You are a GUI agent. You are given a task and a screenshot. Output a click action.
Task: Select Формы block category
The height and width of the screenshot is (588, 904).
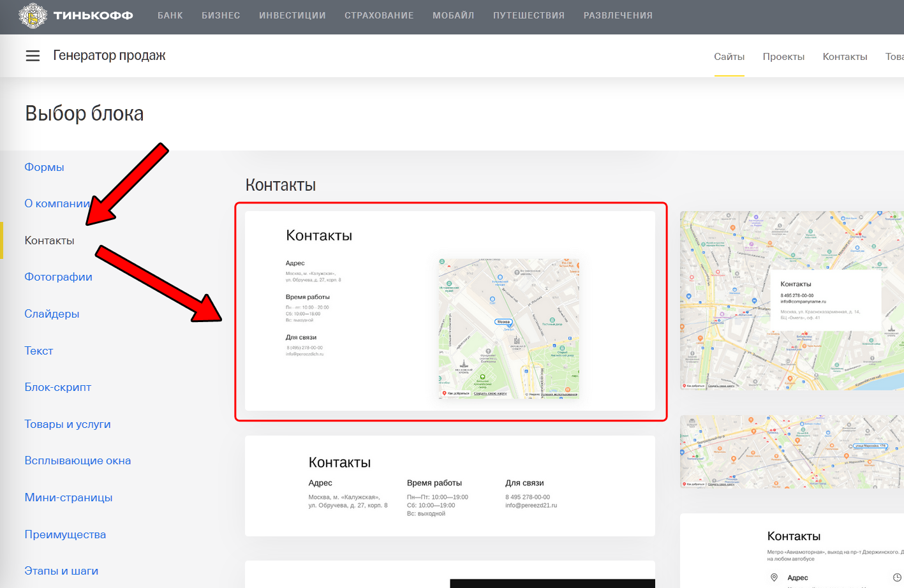(x=44, y=167)
